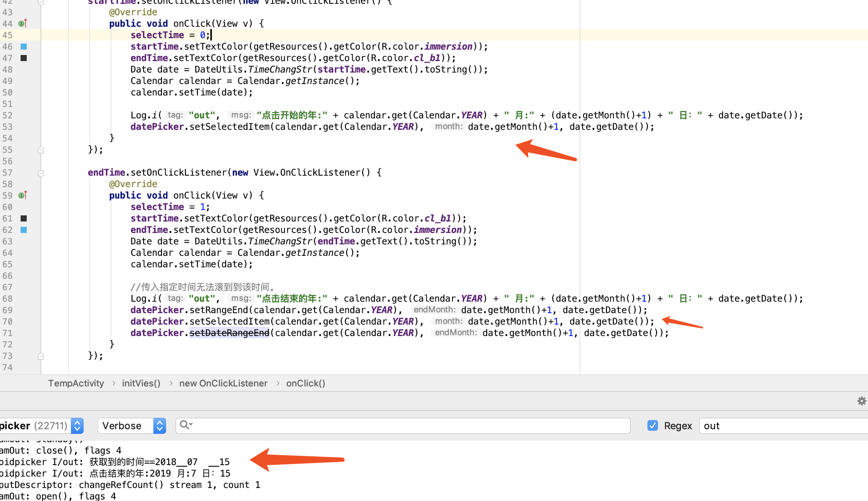This screenshot has height=501, width=868.
Task: Click line number 45 in the gutter
Action: point(8,35)
